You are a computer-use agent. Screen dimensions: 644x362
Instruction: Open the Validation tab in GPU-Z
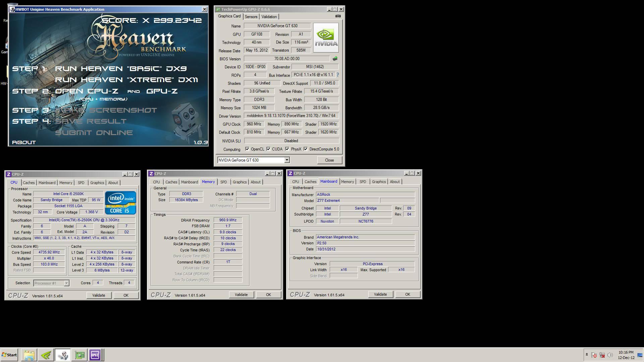[269, 17]
